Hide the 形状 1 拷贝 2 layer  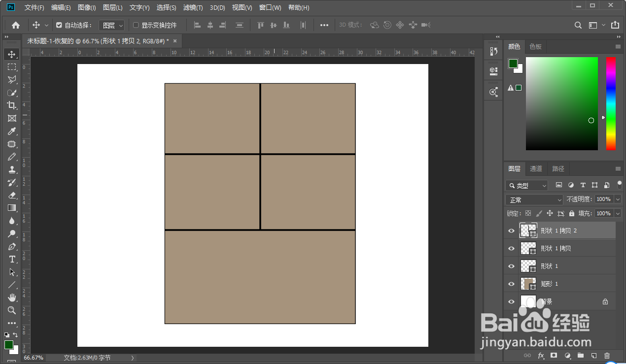pos(511,231)
